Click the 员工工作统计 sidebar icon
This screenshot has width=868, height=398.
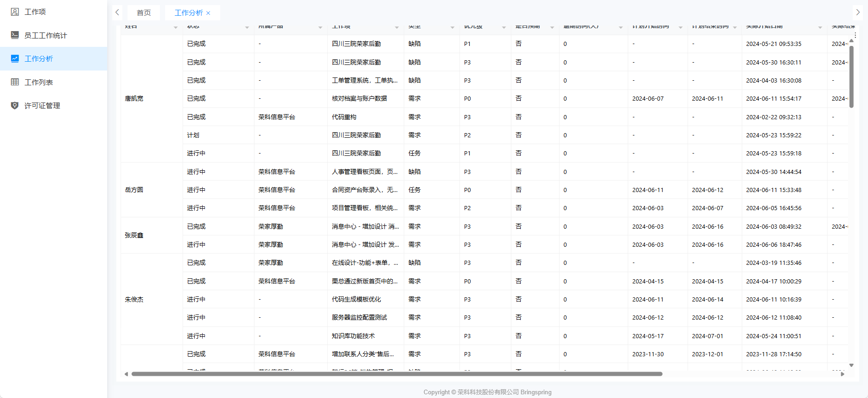point(15,35)
